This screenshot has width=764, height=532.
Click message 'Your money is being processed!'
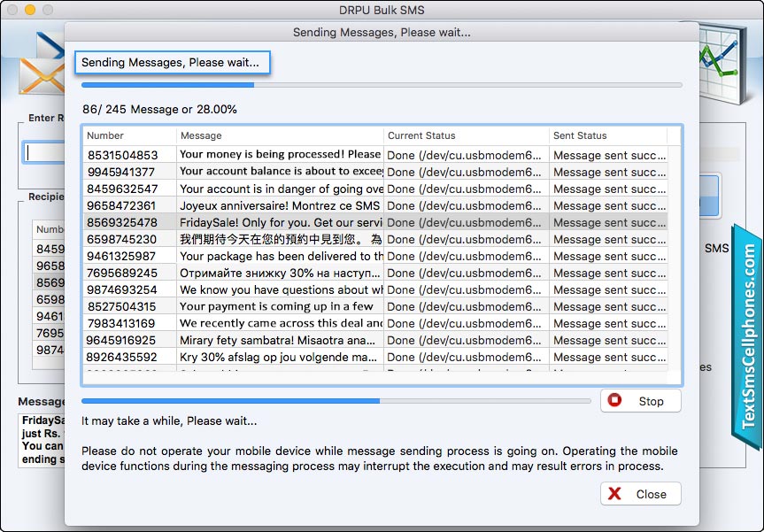point(280,154)
